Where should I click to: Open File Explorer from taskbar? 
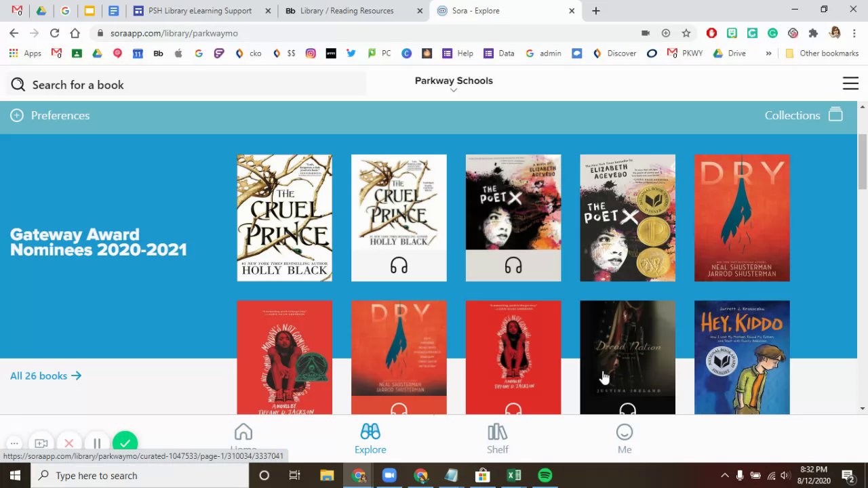(x=327, y=475)
